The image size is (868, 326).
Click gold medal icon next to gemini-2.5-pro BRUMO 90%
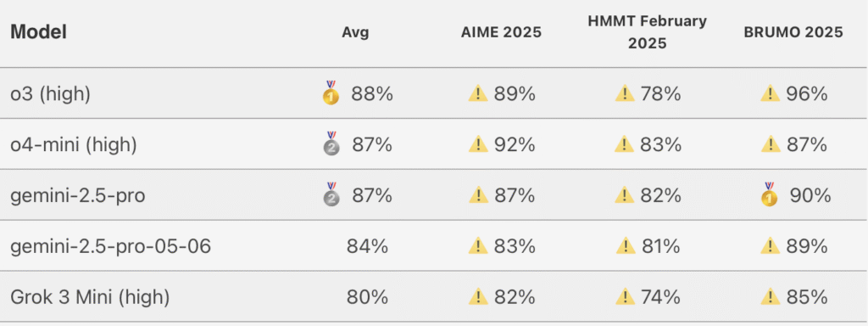point(770,194)
